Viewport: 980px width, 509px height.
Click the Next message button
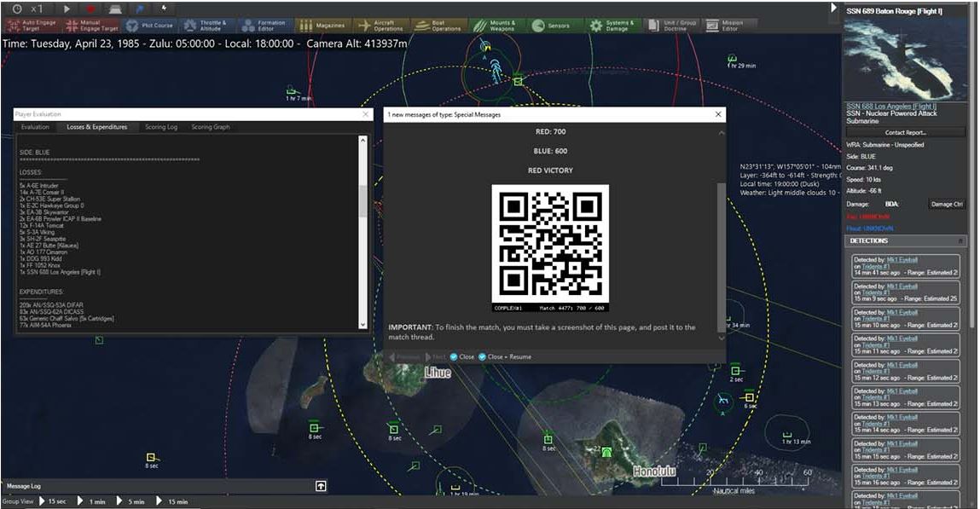435,356
